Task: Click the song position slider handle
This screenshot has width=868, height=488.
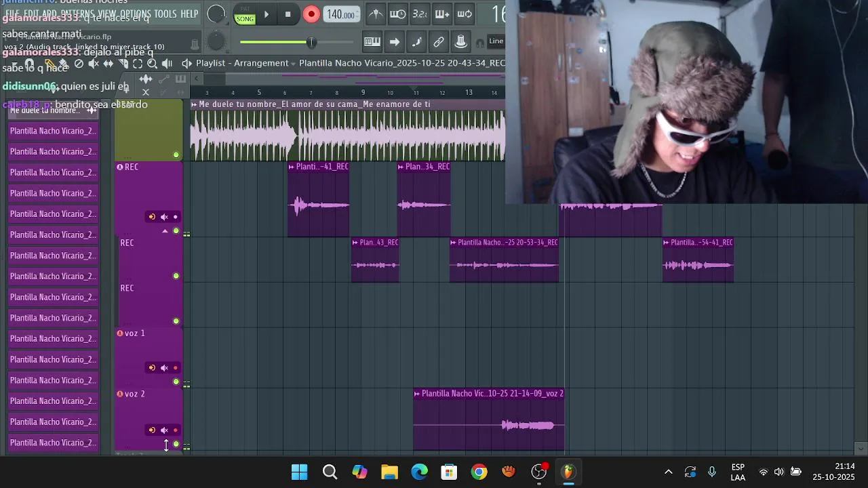Action: click(x=311, y=42)
